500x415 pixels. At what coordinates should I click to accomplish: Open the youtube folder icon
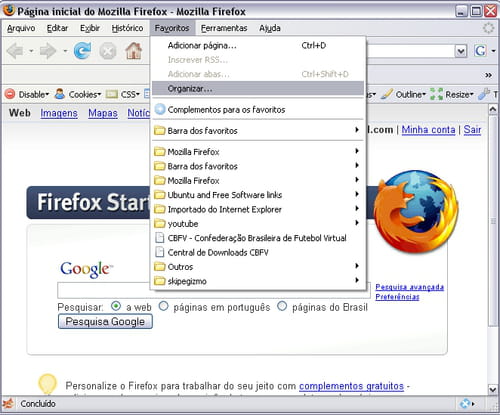tap(160, 223)
